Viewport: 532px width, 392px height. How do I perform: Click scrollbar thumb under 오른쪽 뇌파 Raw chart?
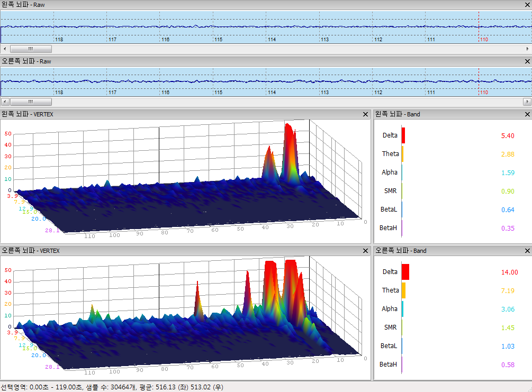[31, 102]
